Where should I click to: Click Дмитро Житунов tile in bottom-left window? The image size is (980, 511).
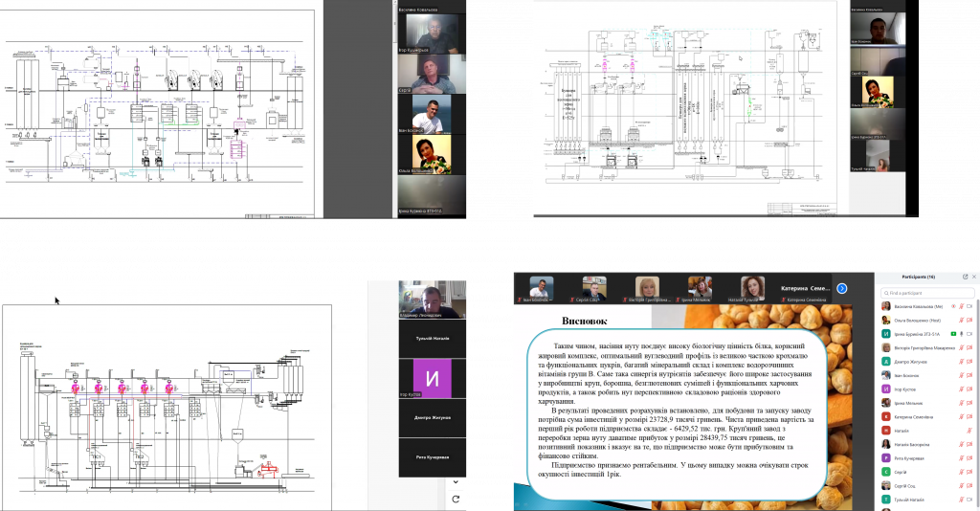pos(433,418)
